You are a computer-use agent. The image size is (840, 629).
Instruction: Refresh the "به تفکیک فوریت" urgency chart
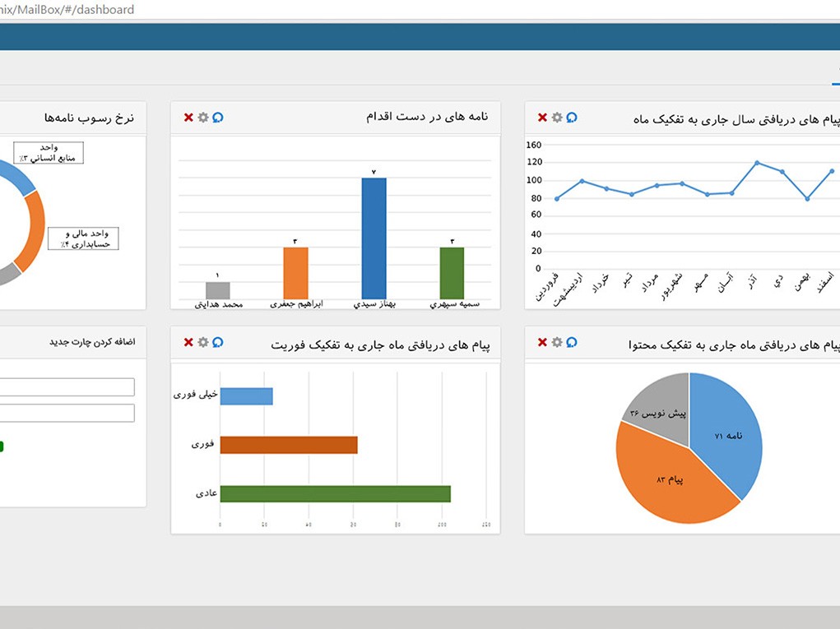(217, 342)
